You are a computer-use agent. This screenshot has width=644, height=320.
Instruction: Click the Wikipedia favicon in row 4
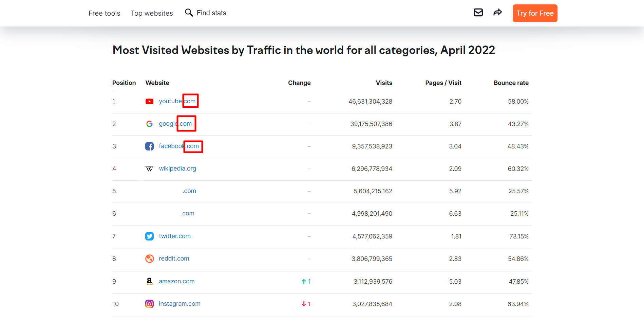[149, 169]
